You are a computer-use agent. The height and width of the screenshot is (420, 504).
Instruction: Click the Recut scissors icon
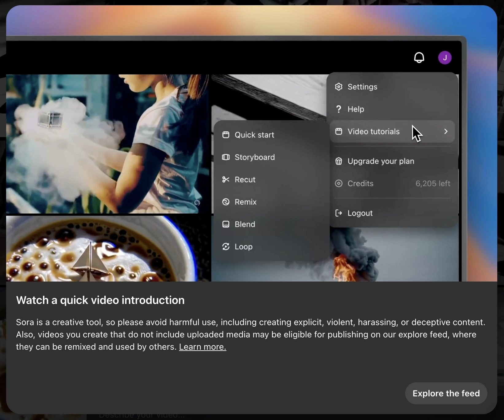tap(226, 180)
